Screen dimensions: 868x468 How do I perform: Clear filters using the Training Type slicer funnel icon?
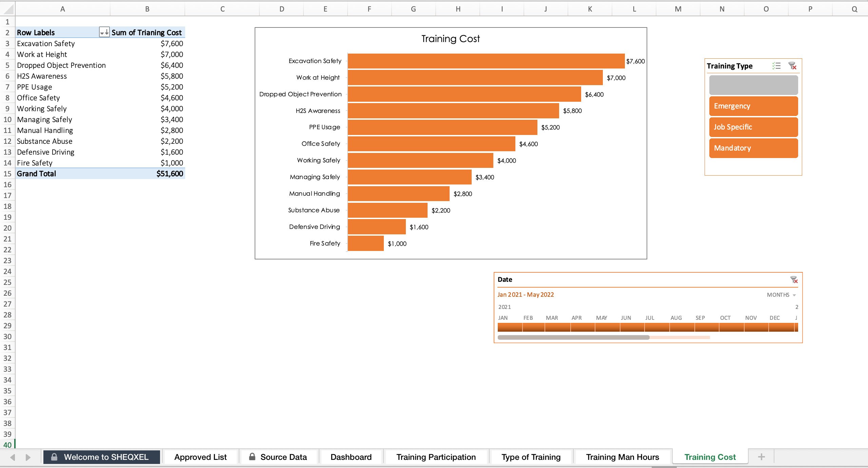pos(792,66)
